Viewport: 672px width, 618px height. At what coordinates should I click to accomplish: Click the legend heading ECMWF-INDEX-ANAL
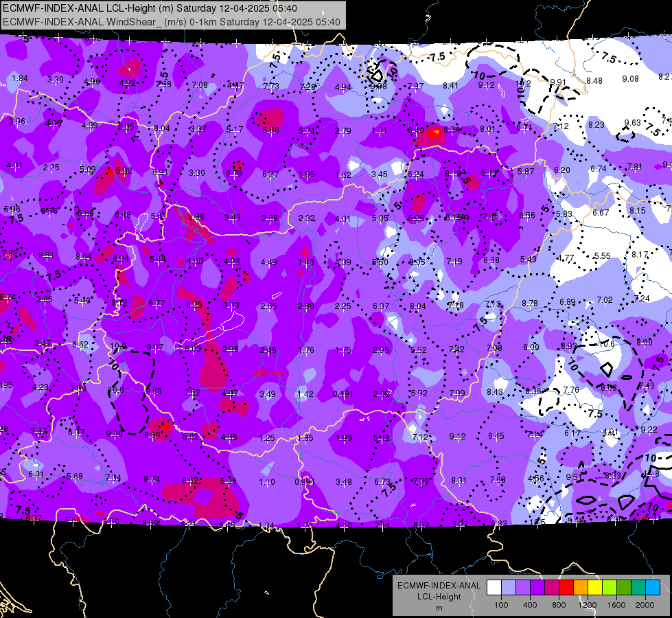(x=439, y=586)
